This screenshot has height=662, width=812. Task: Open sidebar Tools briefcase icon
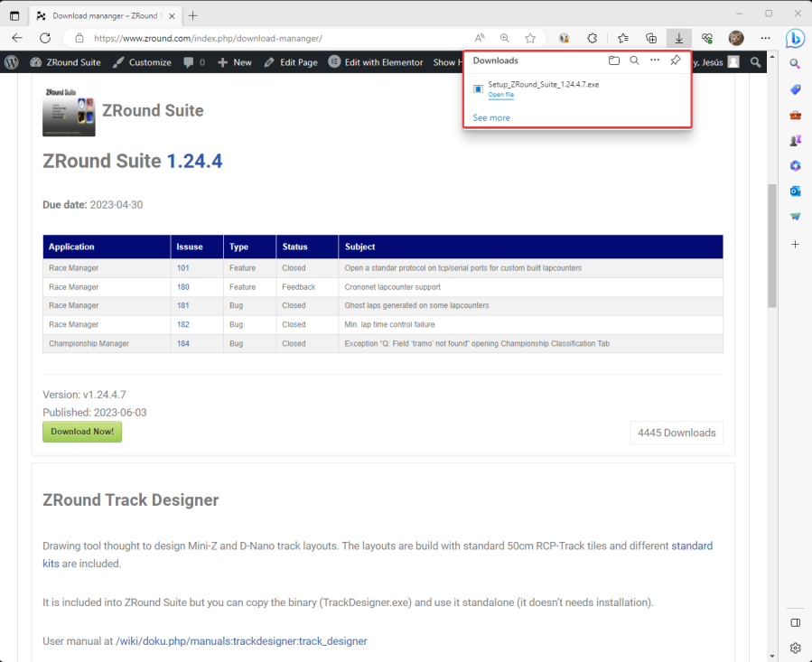point(795,115)
